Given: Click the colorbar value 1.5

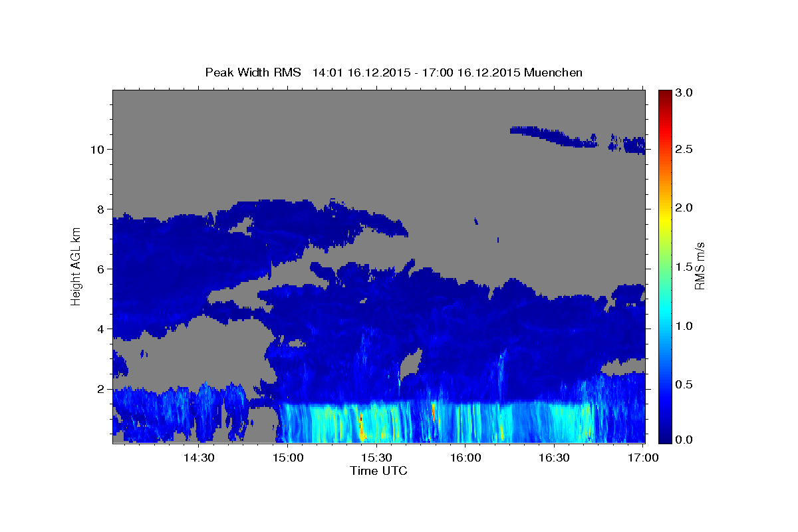Looking at the screenshot, I should [x=684, y=267].
